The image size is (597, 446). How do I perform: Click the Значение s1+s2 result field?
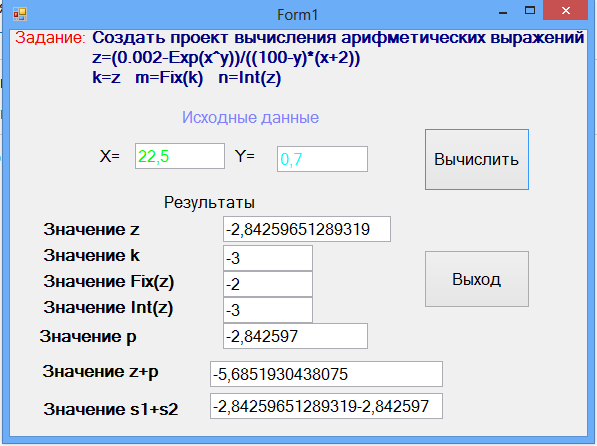[326, 406]
